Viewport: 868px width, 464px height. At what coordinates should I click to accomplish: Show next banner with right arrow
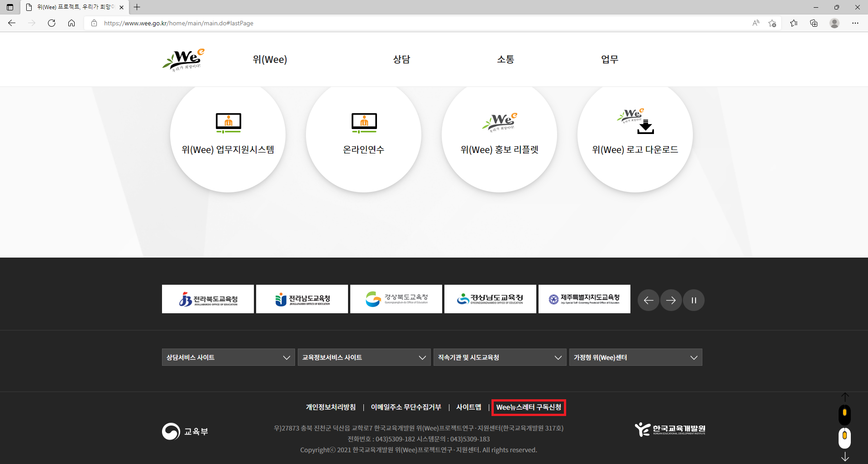click(x=671, y=300)
